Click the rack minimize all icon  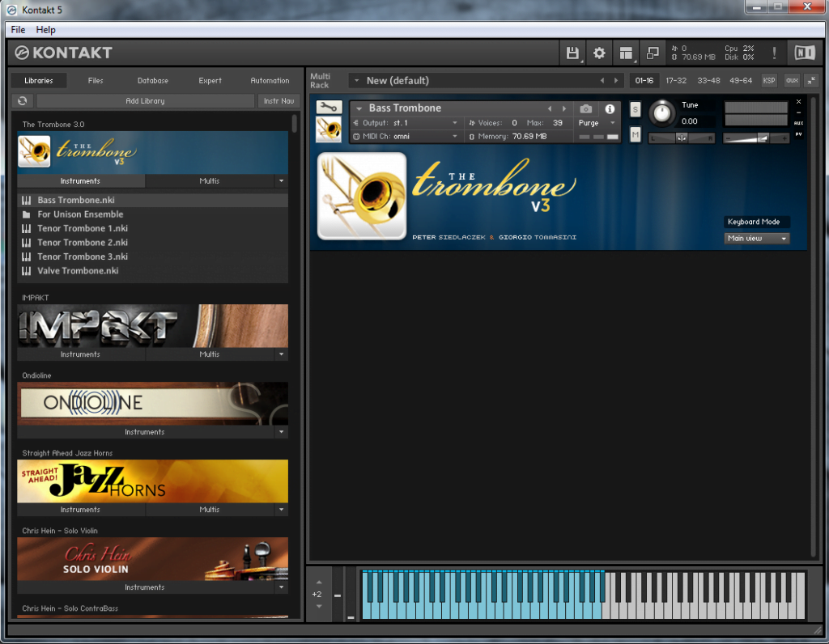coord(811,80)
